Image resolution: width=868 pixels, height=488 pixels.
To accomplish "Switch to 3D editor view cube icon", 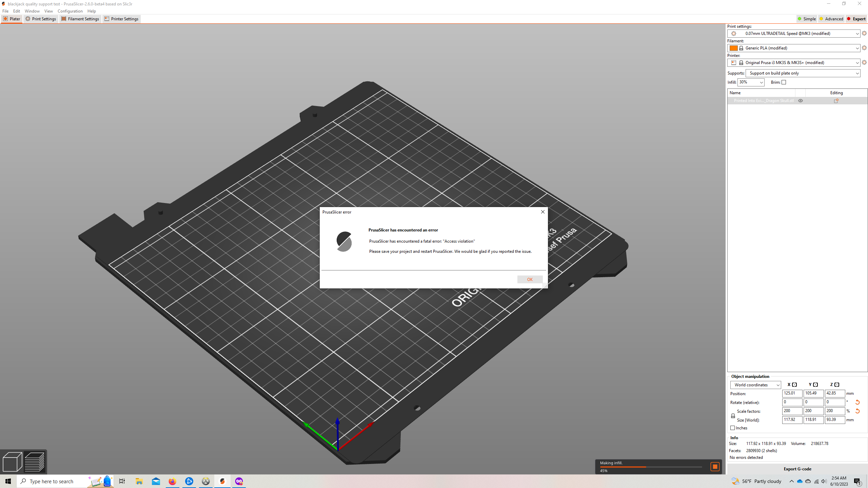I will [x=13, y=462].
